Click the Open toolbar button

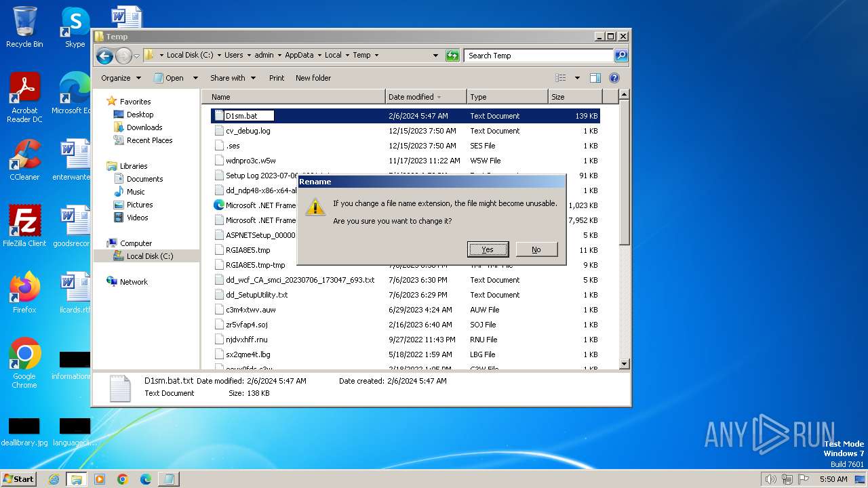click(169, 78)
